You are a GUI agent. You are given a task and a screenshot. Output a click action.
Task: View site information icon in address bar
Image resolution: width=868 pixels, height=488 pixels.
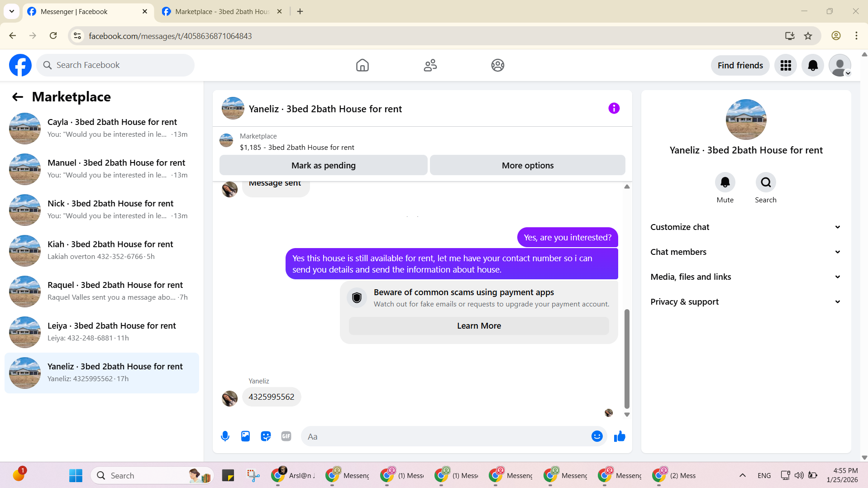pyautogui.click(x=77, y=36)
